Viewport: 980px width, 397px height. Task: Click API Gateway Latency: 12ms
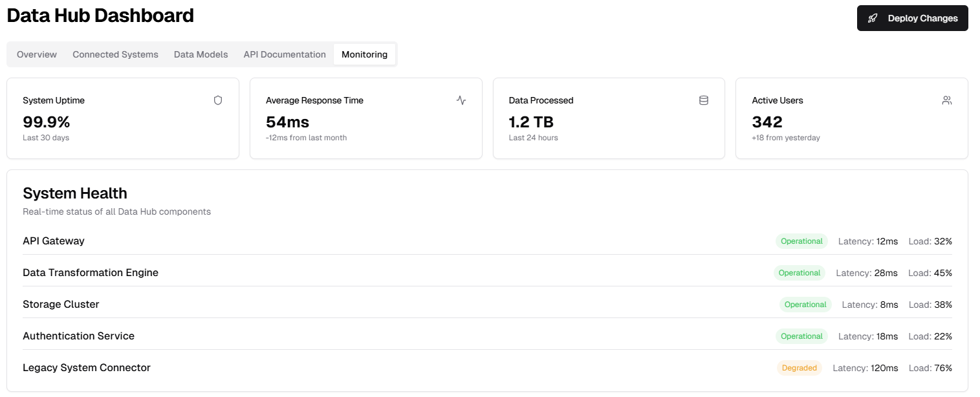click(x=868, y=241)
